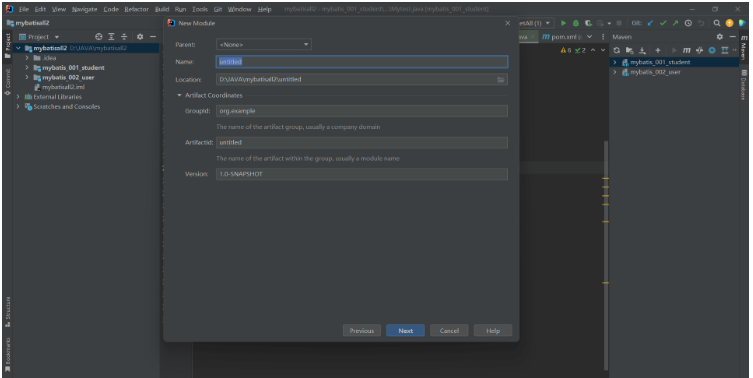Click the Cancel button
Screen dimensions: 753x378
click(449, 330)
